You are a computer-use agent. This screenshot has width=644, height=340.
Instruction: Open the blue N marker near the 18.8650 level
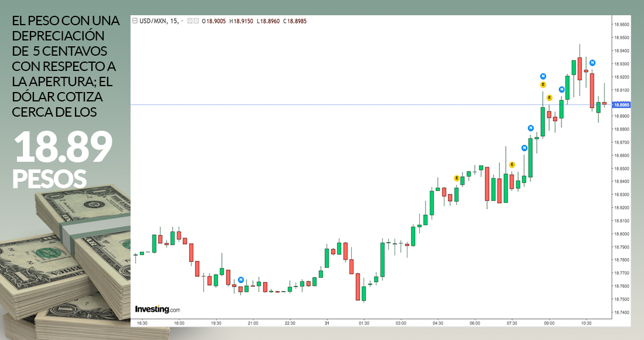[524, 148]
